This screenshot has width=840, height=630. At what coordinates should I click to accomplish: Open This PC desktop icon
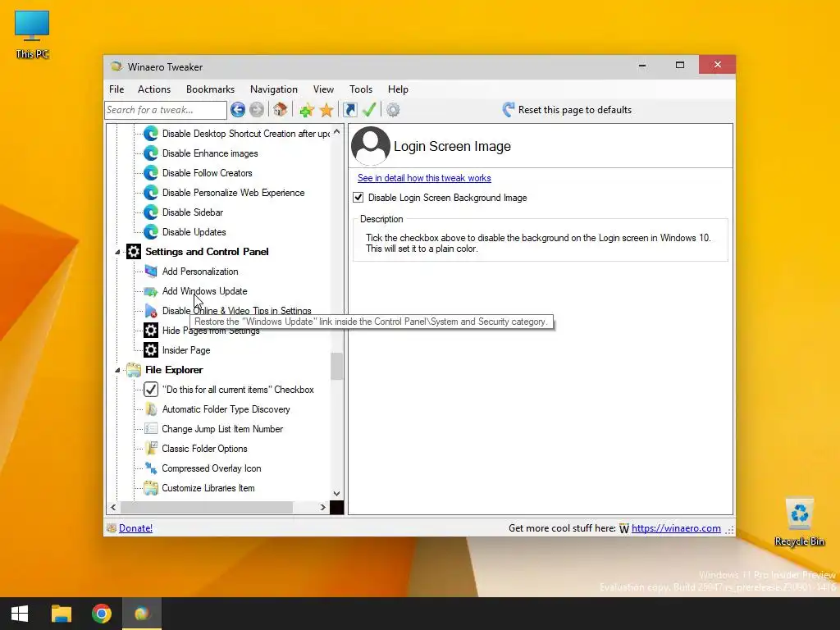click(32, 34)
